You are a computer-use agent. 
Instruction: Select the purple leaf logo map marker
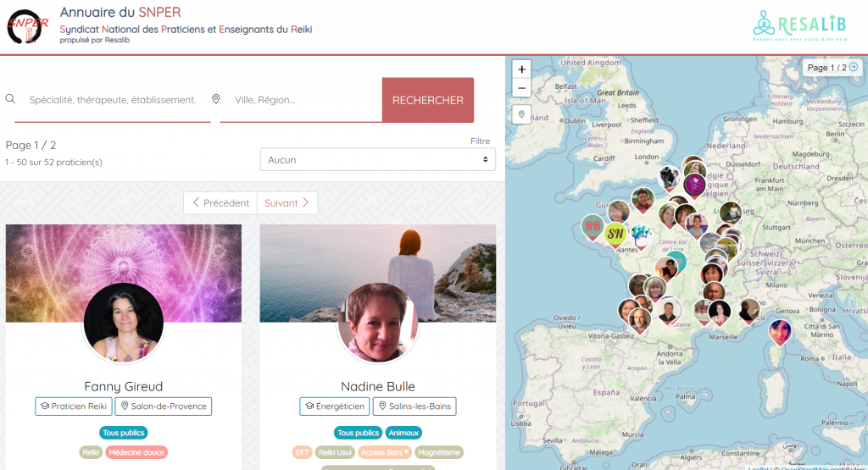pyautogui.click(x=694, y=184)
